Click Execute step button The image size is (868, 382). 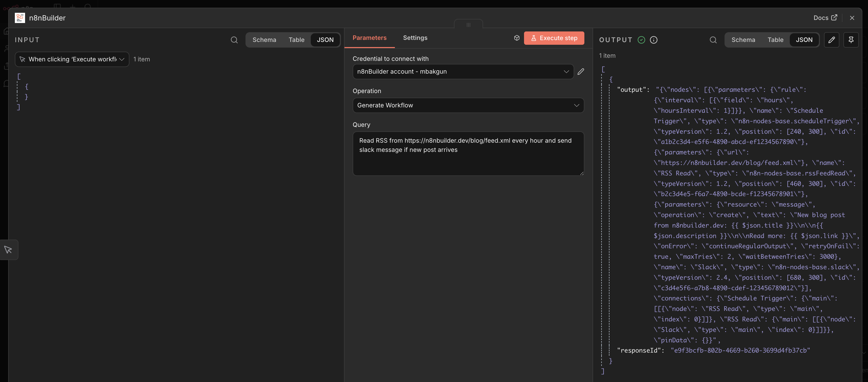tap(554, 38)
